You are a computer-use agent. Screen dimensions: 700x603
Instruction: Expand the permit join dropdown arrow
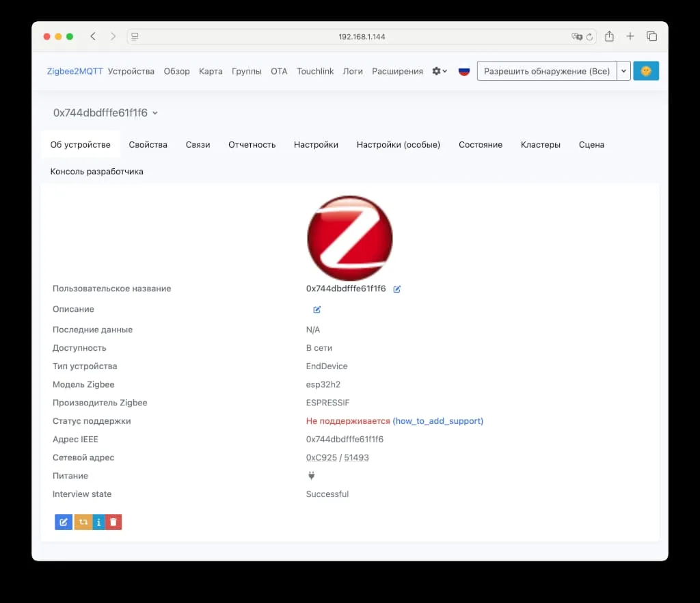coord(623,71)
